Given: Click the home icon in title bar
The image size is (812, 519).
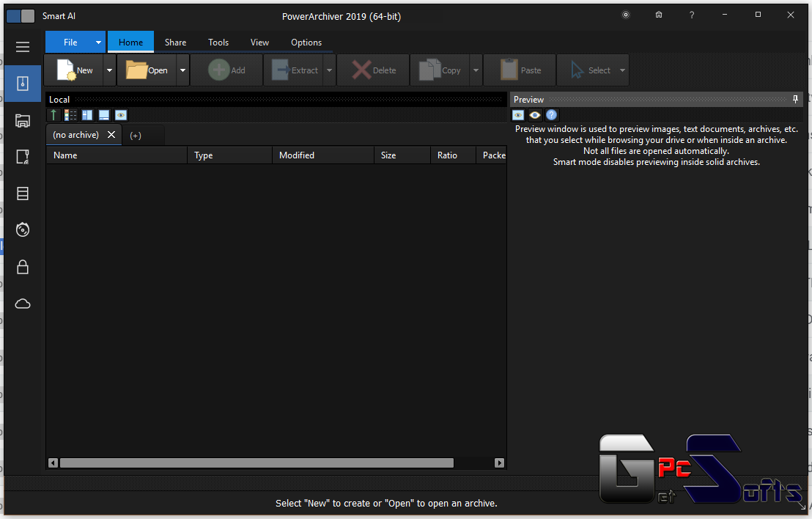Looking at the screenshot, I should [659, 15].
